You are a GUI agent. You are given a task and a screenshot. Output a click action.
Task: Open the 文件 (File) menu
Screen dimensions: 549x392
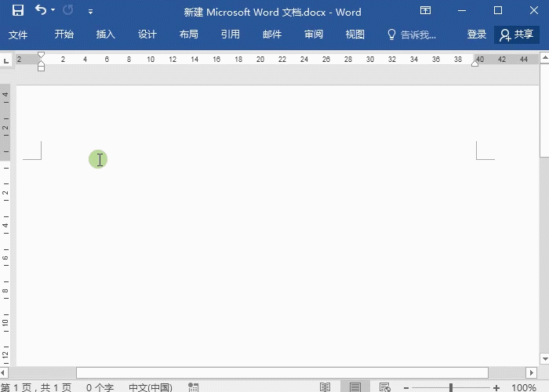pos(18,34)
